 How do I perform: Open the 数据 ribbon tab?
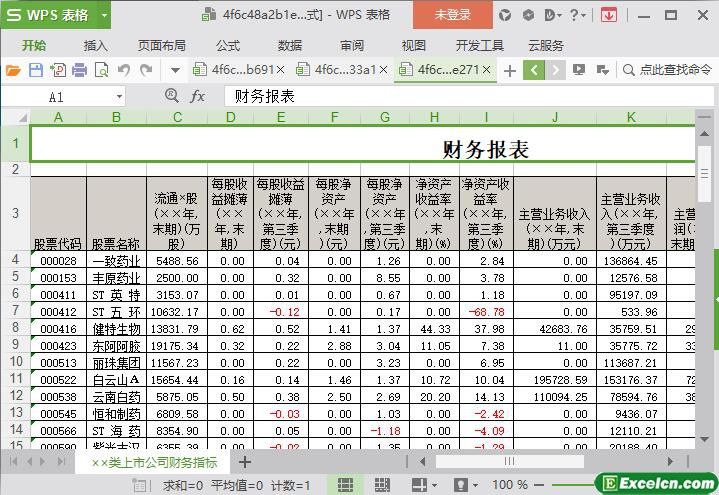tap(290, 45)
